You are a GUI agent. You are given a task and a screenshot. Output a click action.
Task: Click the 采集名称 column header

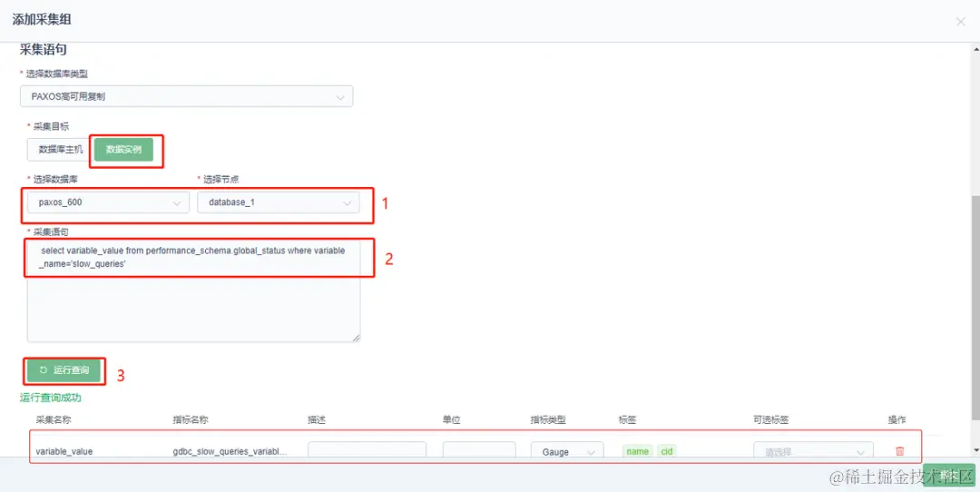coord(54,420)
